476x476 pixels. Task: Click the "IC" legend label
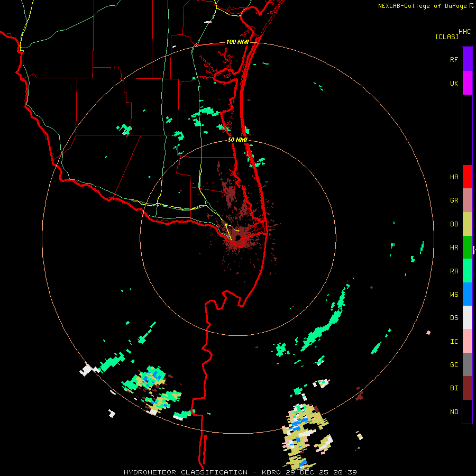tap(454, 342)
